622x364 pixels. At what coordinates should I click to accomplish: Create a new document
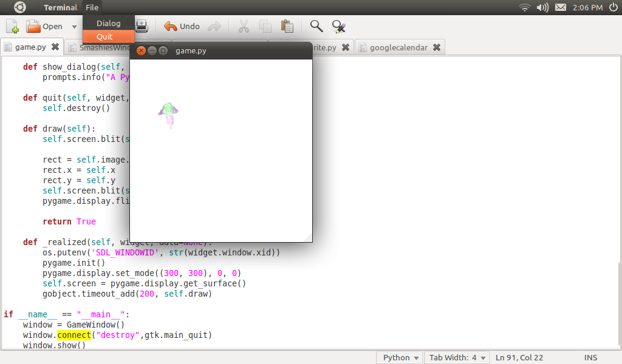point(11,26)
